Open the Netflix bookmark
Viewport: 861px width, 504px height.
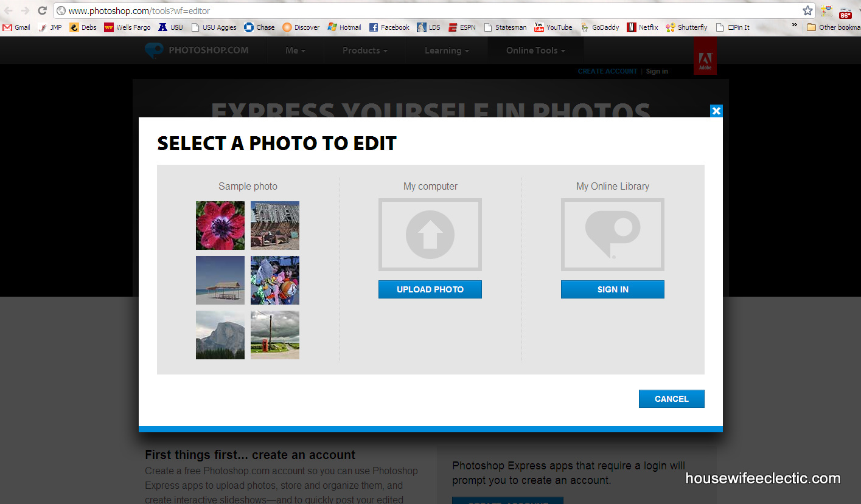pos(643,27)
